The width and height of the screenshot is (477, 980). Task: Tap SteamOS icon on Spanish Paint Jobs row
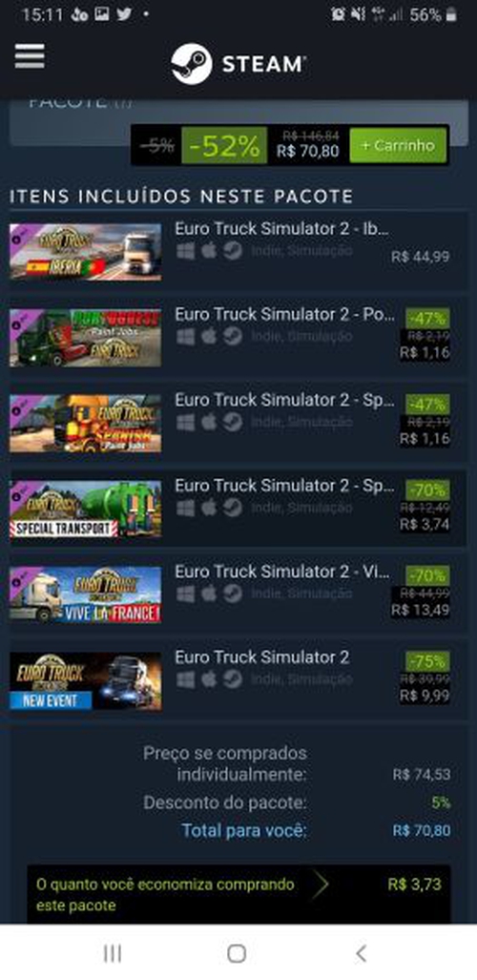click(233, 422)
